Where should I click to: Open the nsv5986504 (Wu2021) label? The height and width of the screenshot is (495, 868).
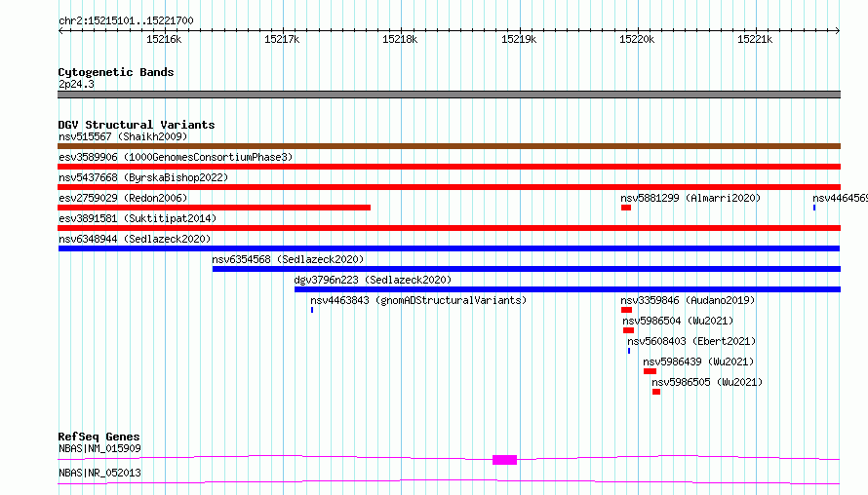(678, 321)
